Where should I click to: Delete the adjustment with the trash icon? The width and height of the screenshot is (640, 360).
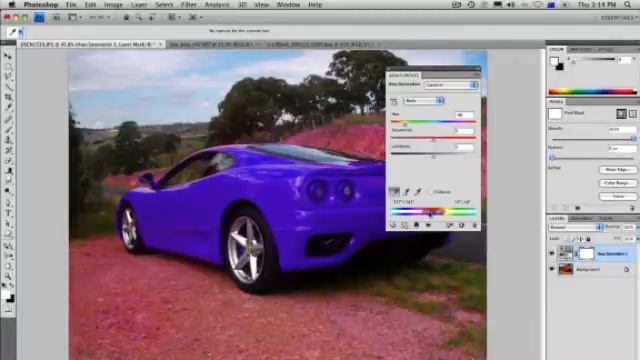pos(474,225)
